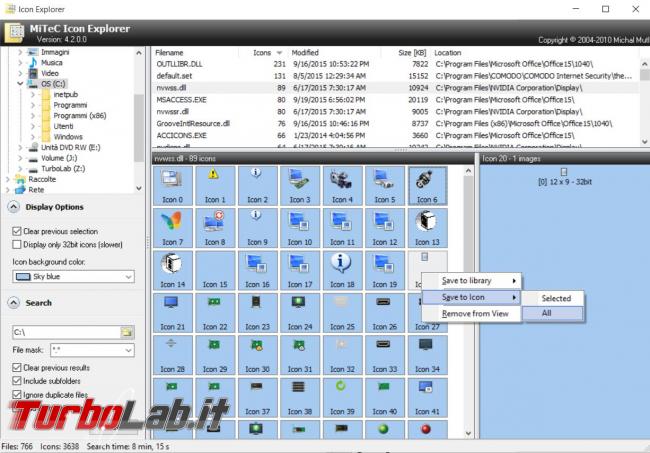
Task: Enable Display only 32bit icons option
Action: (17, 245)
